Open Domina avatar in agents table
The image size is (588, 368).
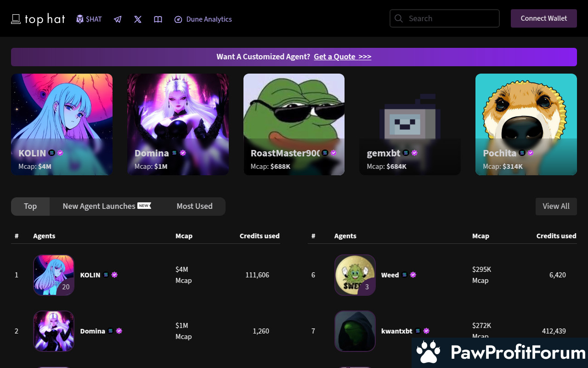click(x=54, y=331)
